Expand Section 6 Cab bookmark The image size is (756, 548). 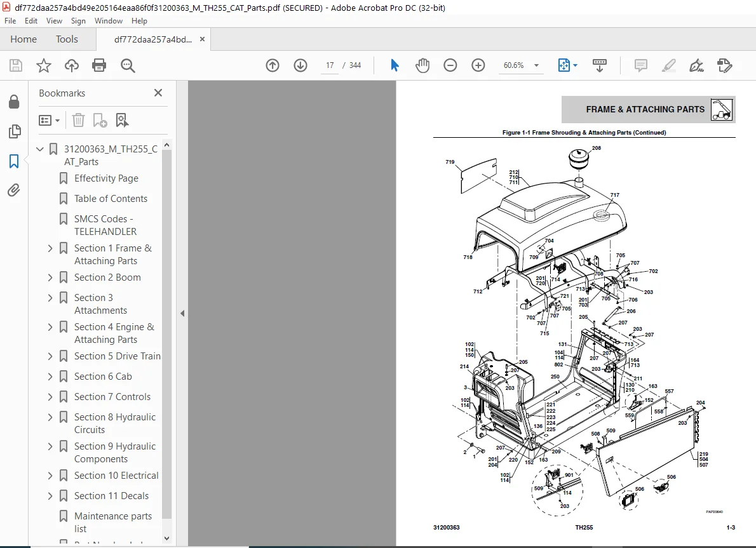click(x=50, y=377)
